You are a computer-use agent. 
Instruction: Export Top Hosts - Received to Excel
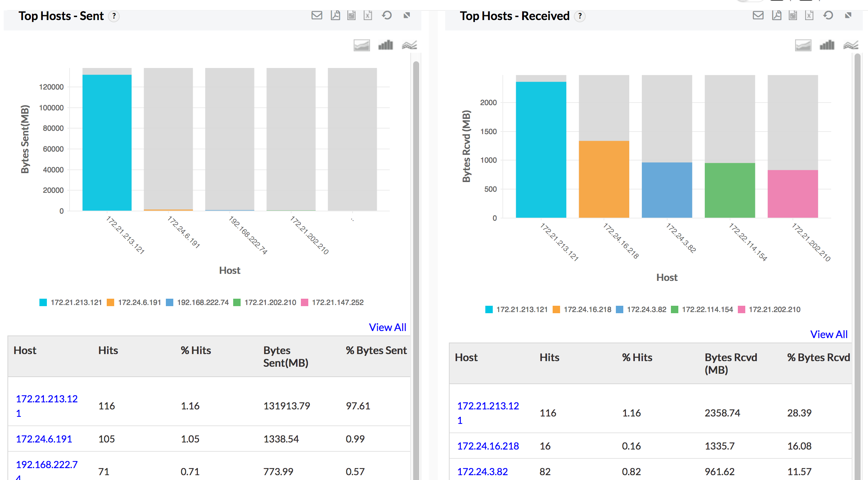click(809, 16)
